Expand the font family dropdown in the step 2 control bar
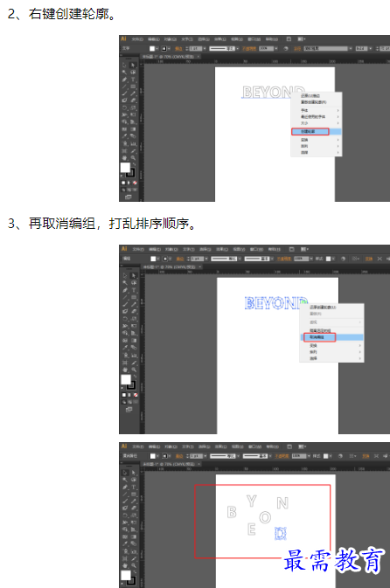 pyautogui.click(x=351, y=48)
